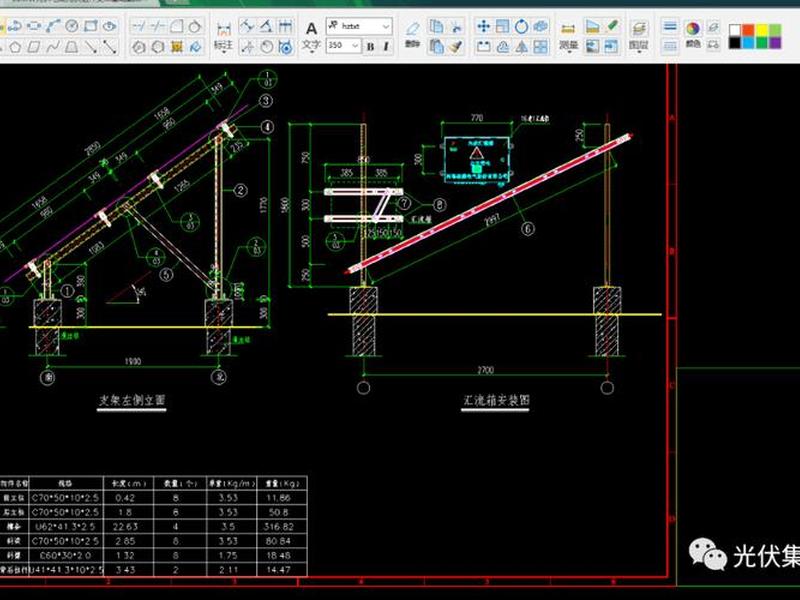Open the 颜色 color wheel picker
800x600 pixels.
[x=692, y=35]
